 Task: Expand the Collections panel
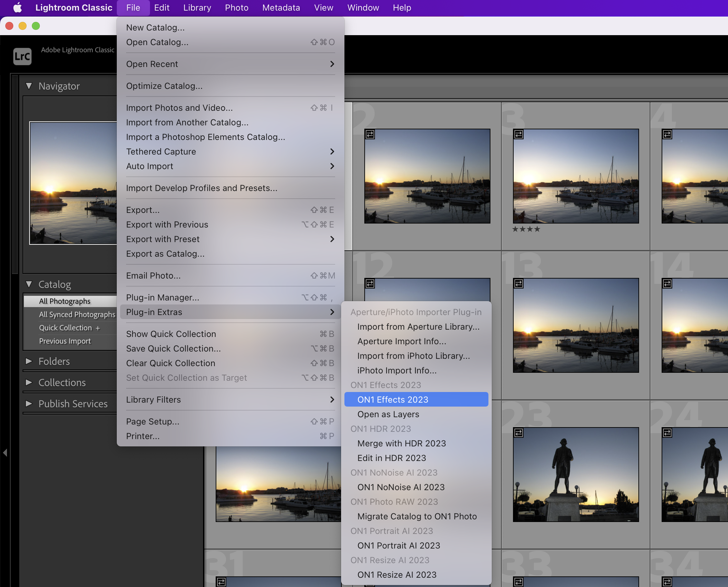coord(29,382)
